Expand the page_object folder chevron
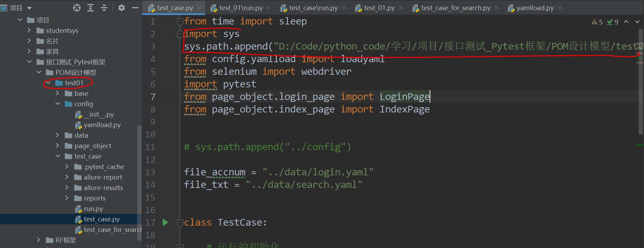 point(58,146)
